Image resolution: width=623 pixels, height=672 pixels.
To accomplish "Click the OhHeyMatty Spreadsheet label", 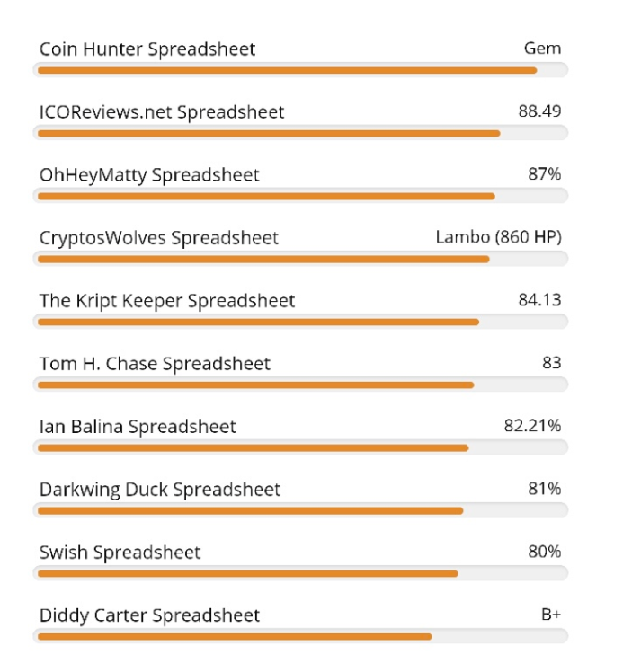I will coord(149,175).
